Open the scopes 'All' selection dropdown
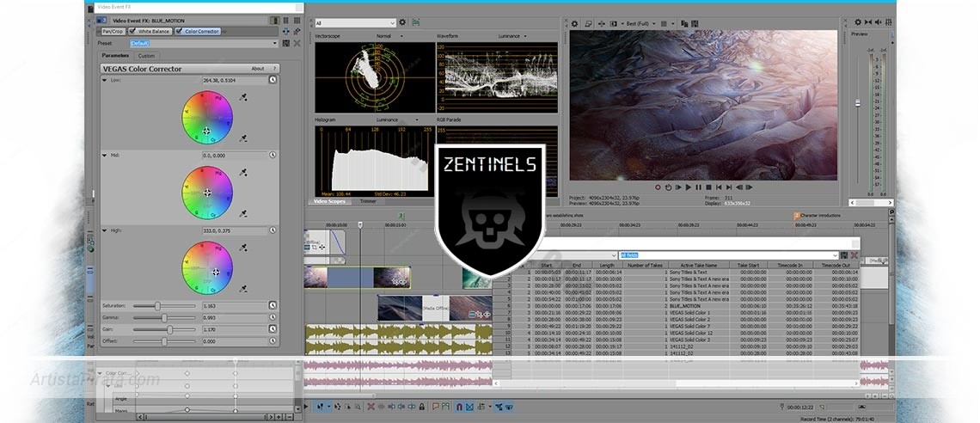This screenshot has width=980, height=423. click(x=355, y=23)
